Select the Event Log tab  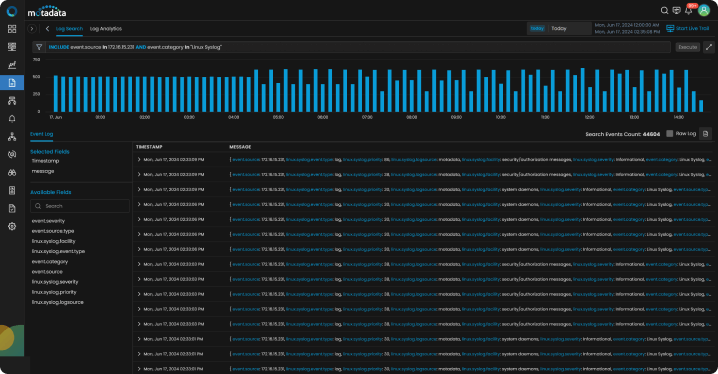pyautogui.click(x=42, y=134)
